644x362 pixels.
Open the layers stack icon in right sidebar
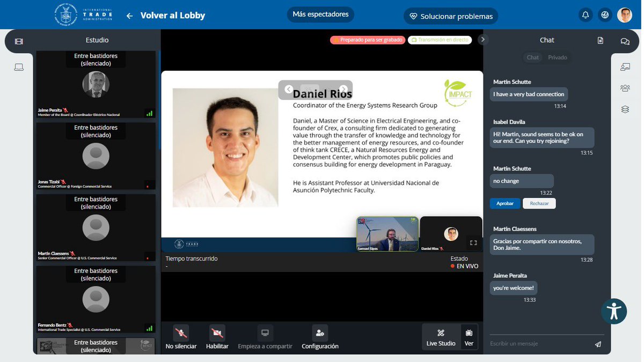[625, 109]
